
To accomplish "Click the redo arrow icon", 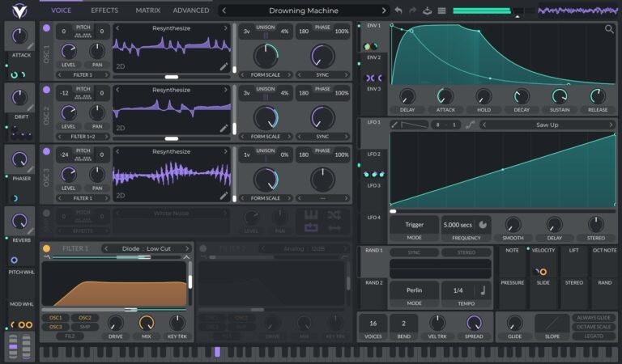I will click(x=413, y=11).
